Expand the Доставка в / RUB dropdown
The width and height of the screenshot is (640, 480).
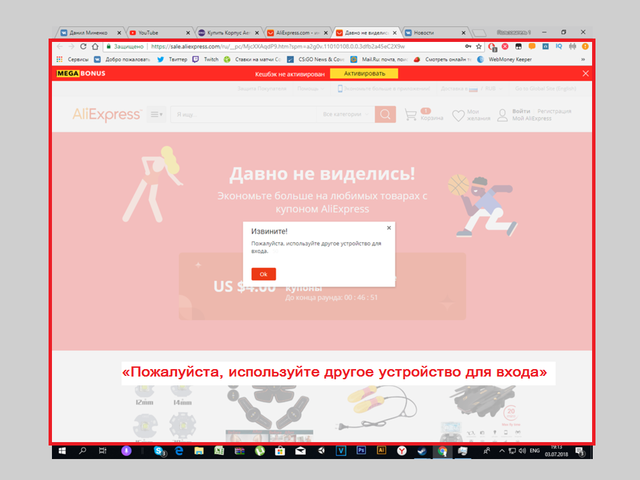(x=472, y=89)
